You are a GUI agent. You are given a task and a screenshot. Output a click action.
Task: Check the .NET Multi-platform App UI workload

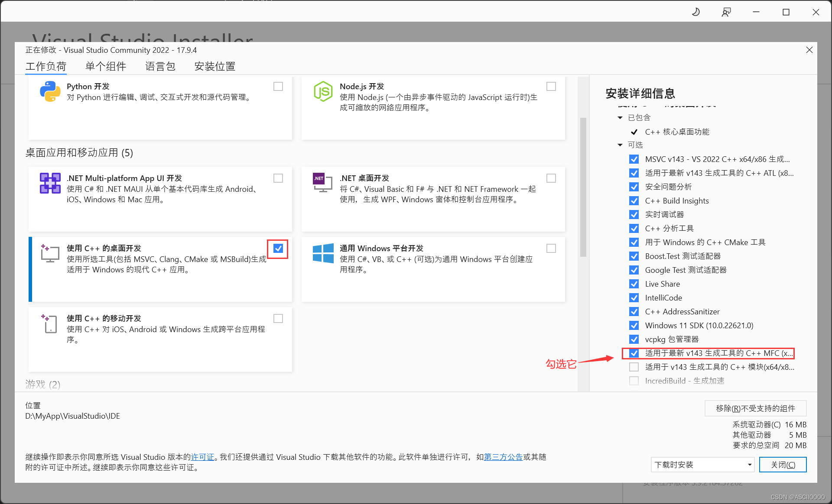[278, 178]
